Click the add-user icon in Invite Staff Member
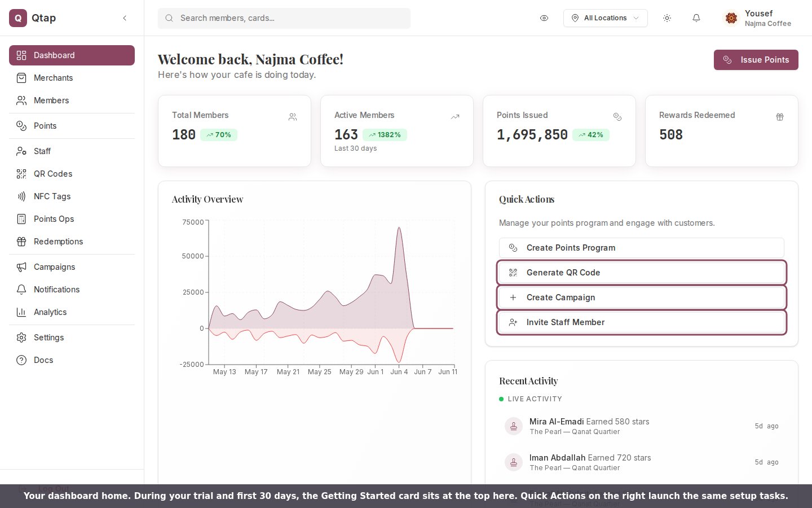Viewport: 812px width, 508px height. [513, 322]
